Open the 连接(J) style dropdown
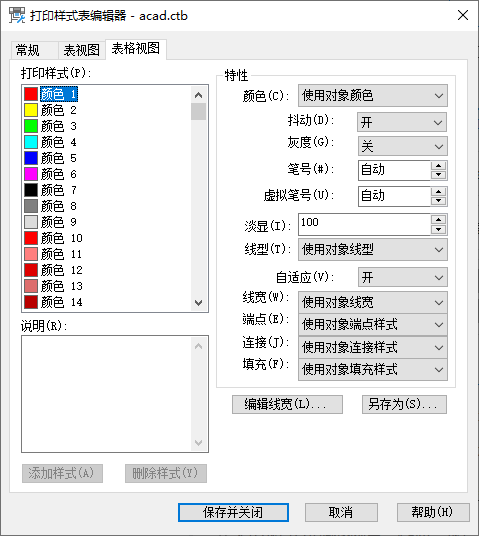Screen dimensions: 479x536 [x=373, y=347]
